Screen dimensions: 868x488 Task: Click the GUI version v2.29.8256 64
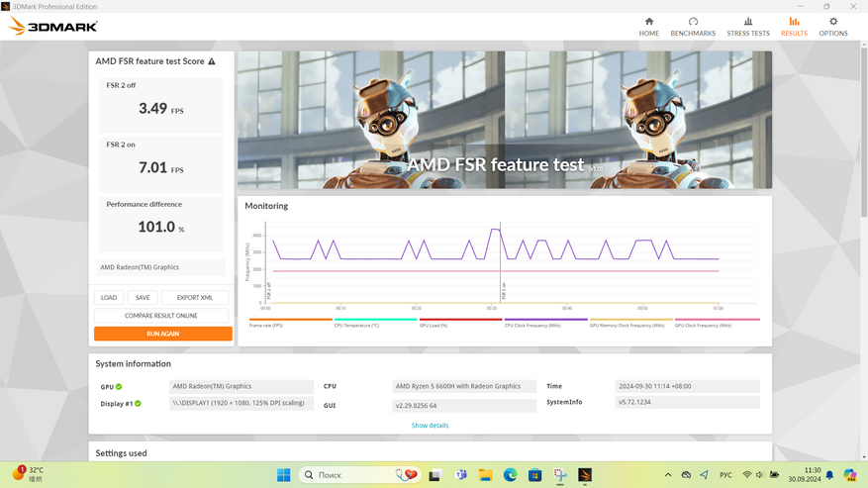point(464,406)
